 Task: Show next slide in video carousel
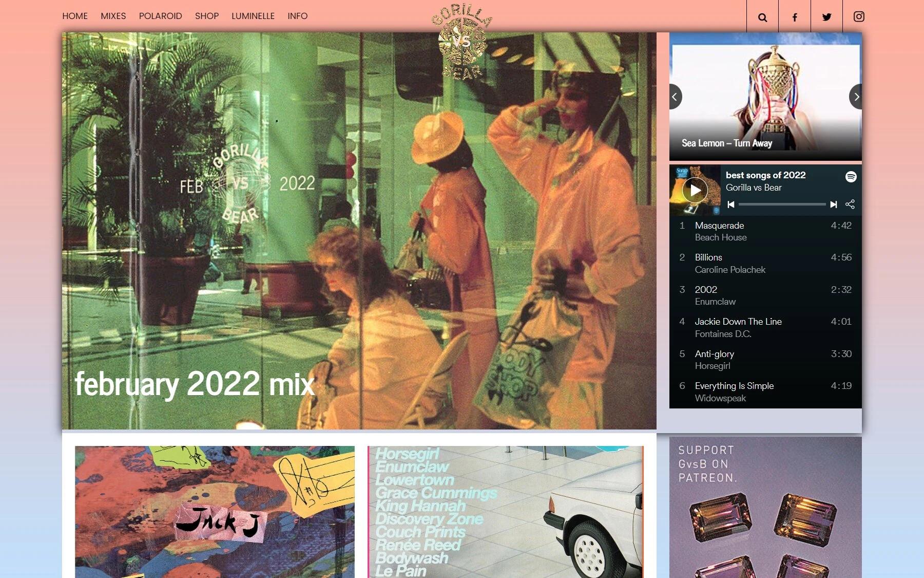(856, 97)
